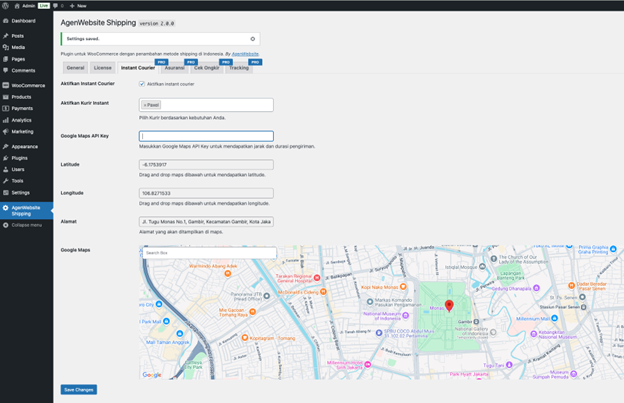Remove the Paxel courier tag
Image resolution: width=624 pixels, height=403 pixels.
click(x=145, y=105)
